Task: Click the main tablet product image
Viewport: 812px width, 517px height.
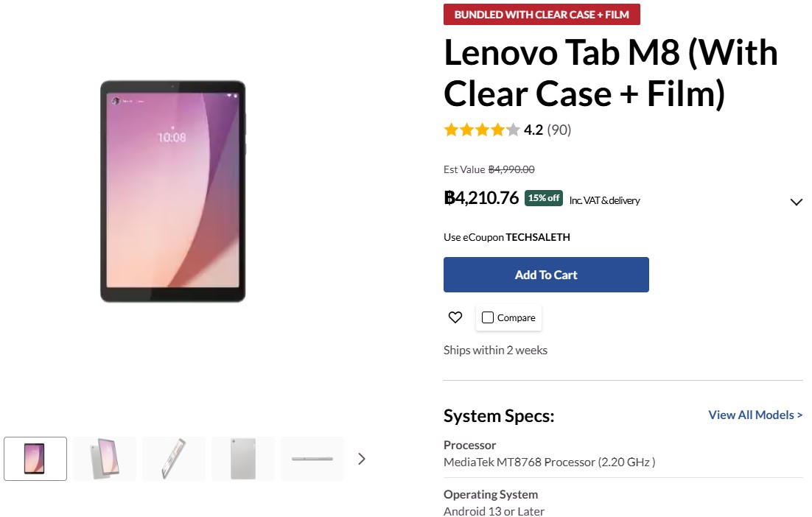Action: 173,191
